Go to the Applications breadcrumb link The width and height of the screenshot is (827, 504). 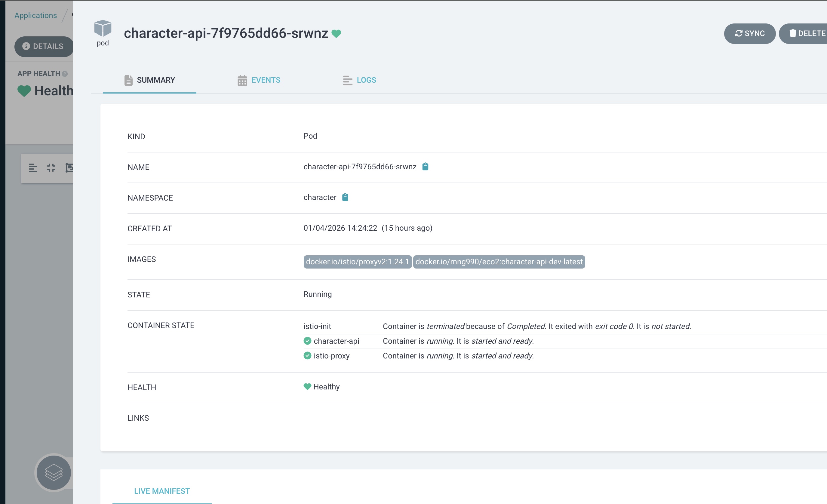[x=35, y=15]
